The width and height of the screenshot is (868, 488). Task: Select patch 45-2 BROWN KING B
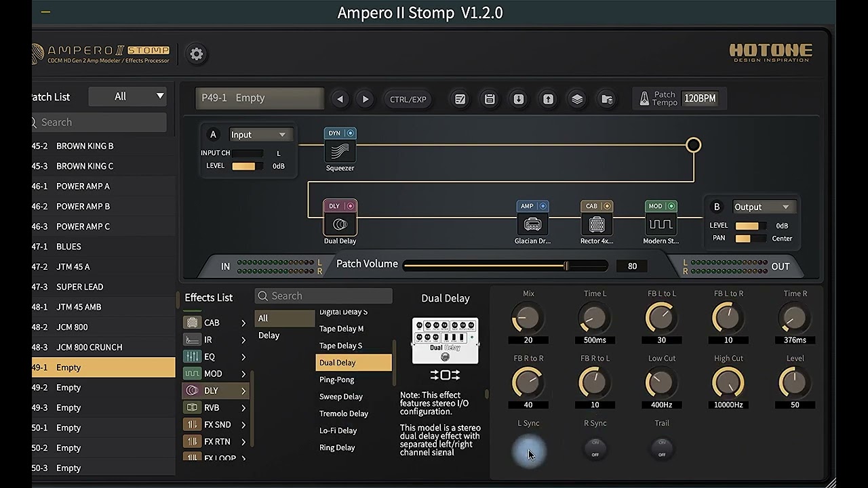click(x=104, y=146)
